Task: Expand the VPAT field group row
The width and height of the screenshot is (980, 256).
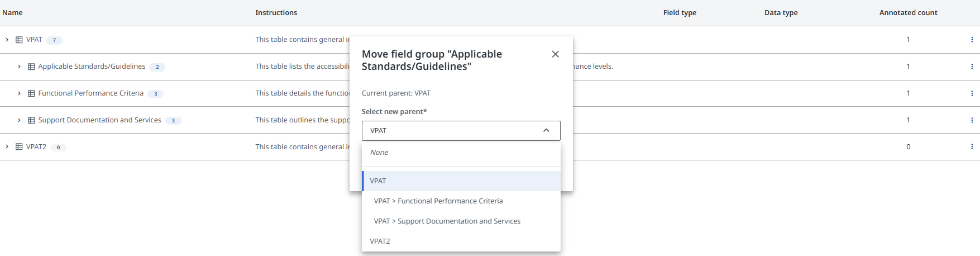Action: [7, 40]
